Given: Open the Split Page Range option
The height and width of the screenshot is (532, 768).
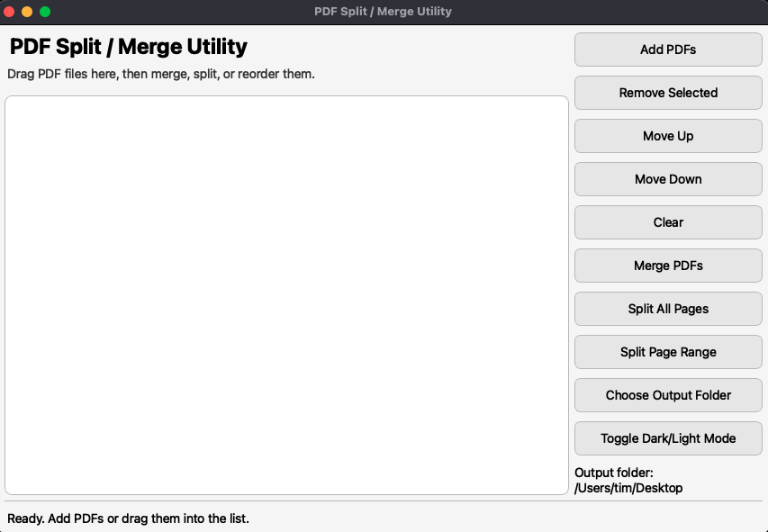Looking at the screenshot, I should (x=668, y=352).
